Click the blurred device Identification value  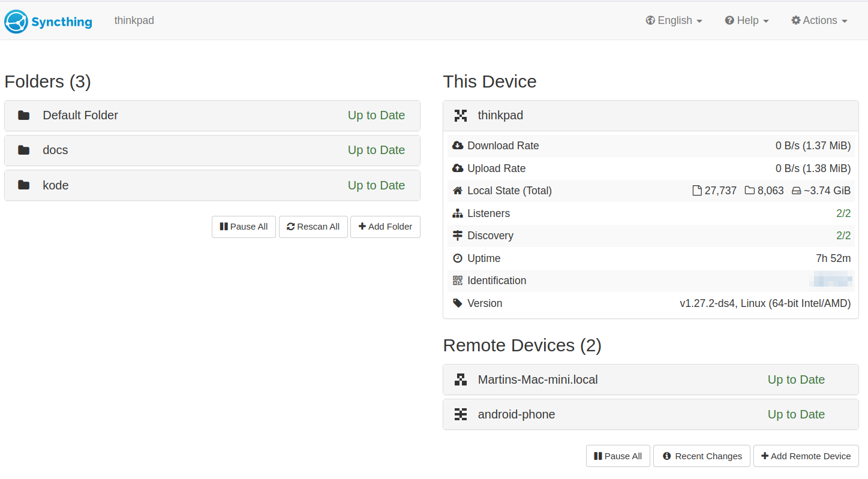tap(831, 281)
